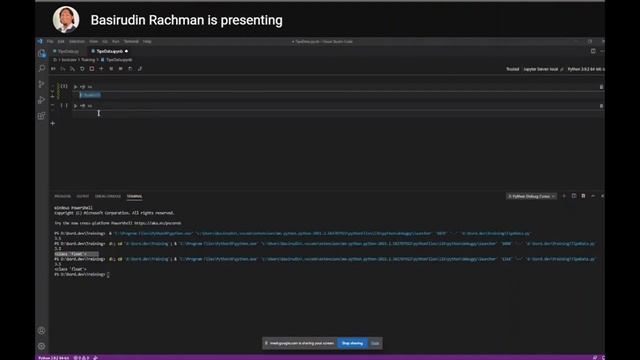Add a new cell with the plus below cells
This screenshot has width=640, height=360.
pos(53,123)
